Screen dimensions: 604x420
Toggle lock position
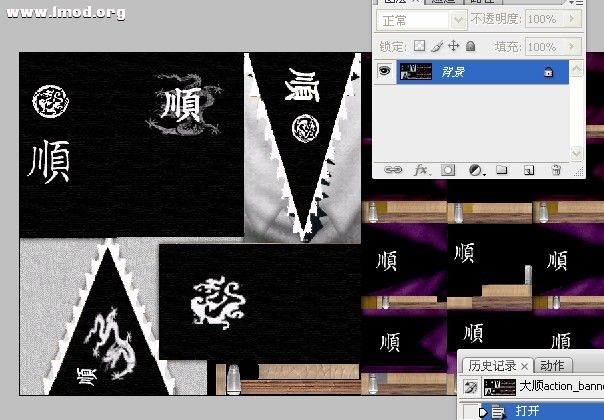click(453, 47)
